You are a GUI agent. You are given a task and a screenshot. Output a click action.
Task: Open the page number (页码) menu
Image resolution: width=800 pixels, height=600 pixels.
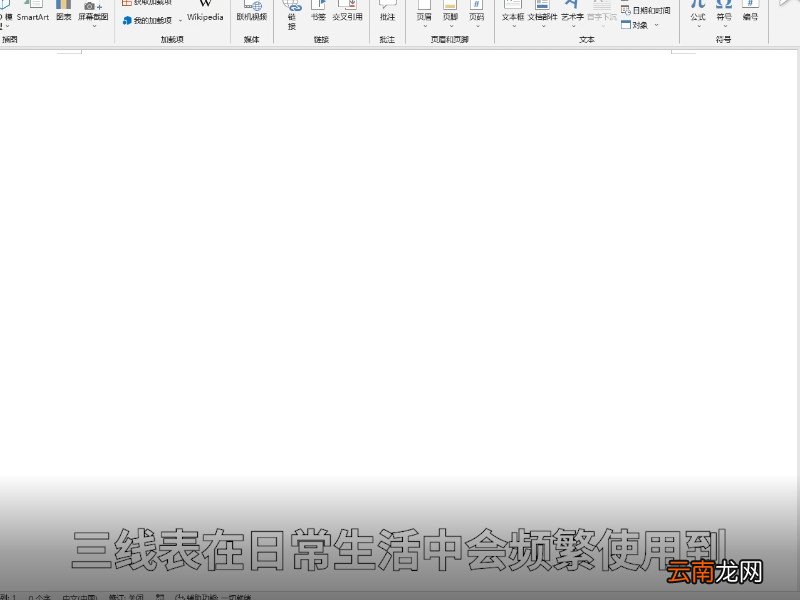click(477, 13)
